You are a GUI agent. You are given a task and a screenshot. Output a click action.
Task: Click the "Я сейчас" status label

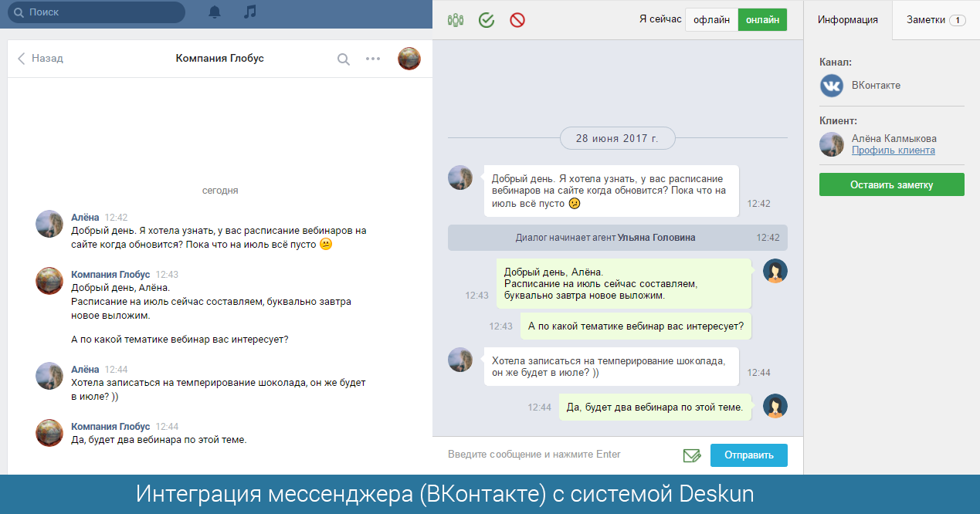point(660,20)
